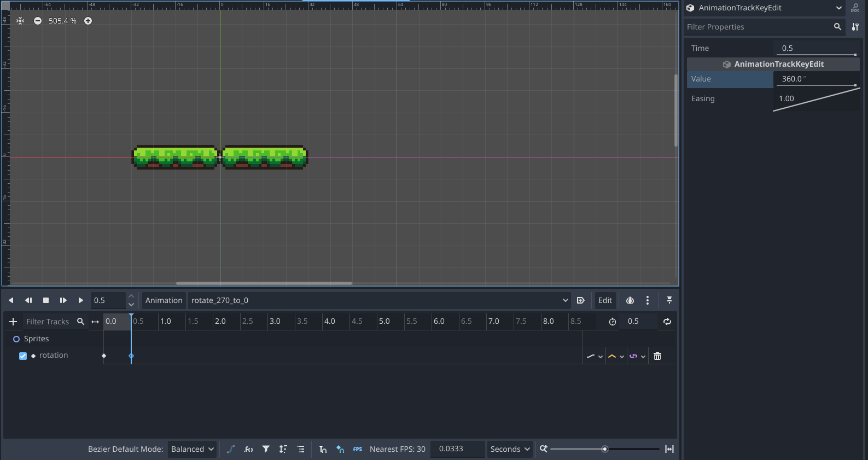Enable the rotation track checkbox
The height and width of the screenshot is (460, 868).
click(x=23, y=356)
